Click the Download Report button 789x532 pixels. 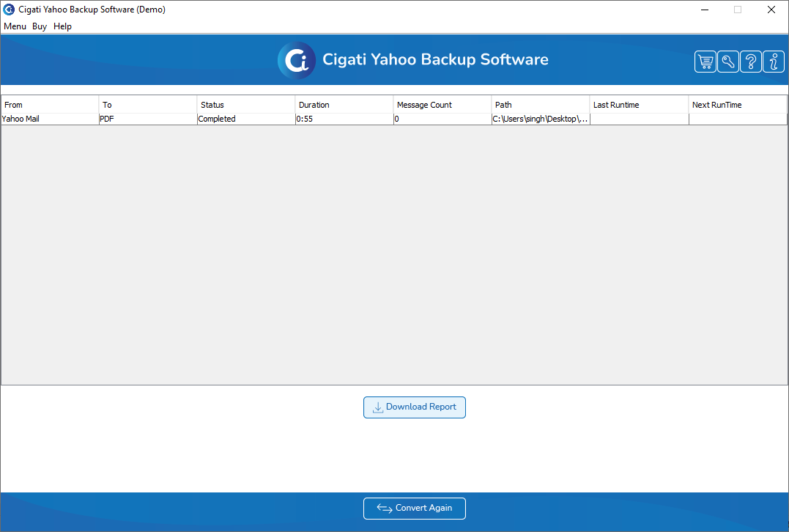(414, 407)
